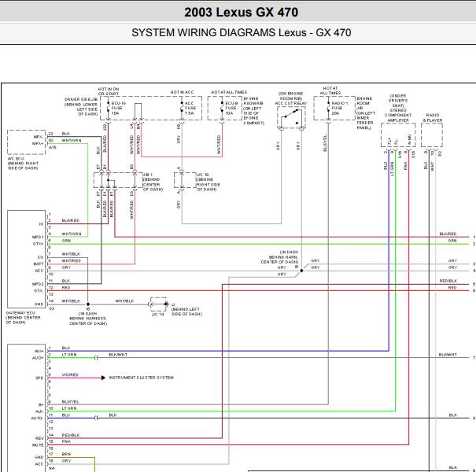
Task: Click 'LT GRN' wire label at AUO+ pin 2
Action: point(69,355)
